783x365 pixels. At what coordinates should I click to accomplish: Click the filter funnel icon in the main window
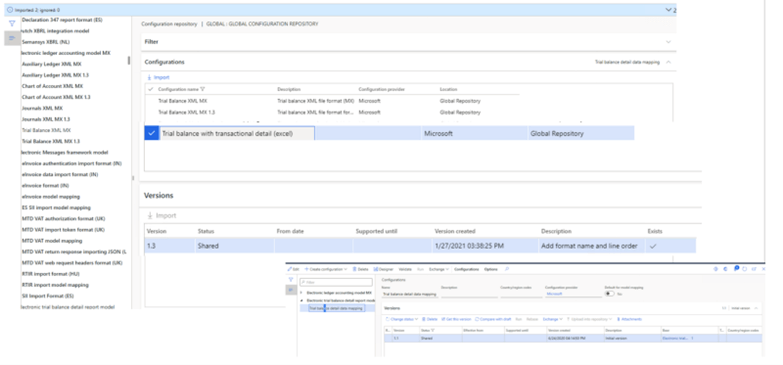[12, 23]
